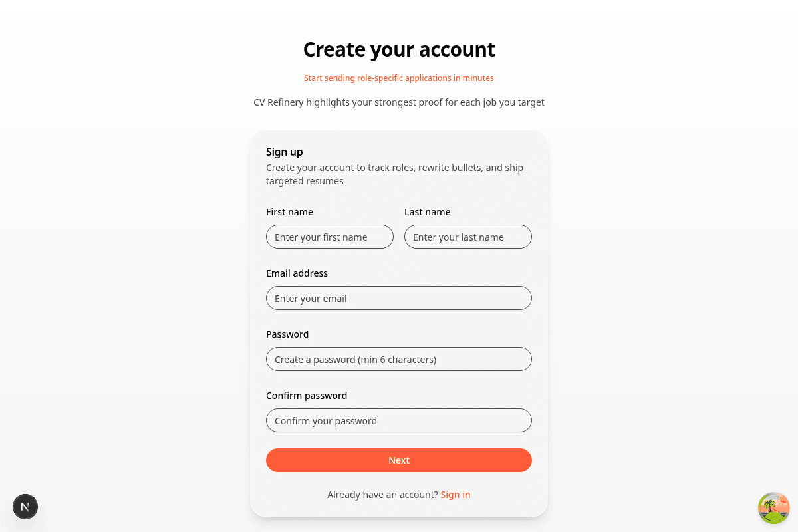Click the 'Enter your first name' field

[330, 237]
